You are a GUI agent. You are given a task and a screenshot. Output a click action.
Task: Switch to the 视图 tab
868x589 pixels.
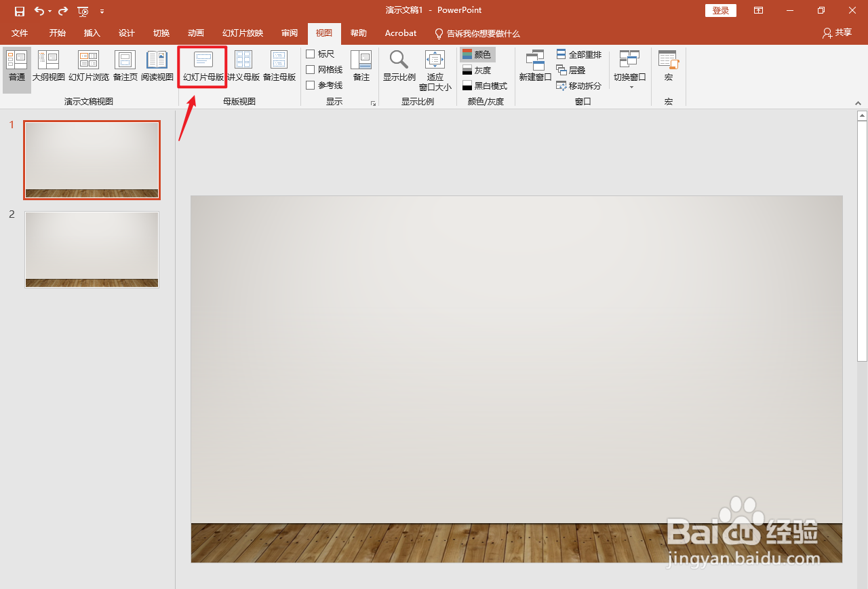coord(324,33)
